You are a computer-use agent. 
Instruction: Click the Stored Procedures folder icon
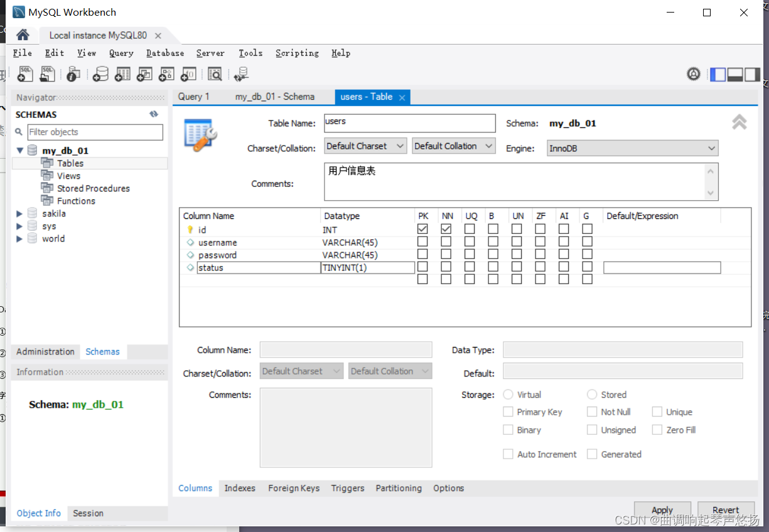coord(47,188)
